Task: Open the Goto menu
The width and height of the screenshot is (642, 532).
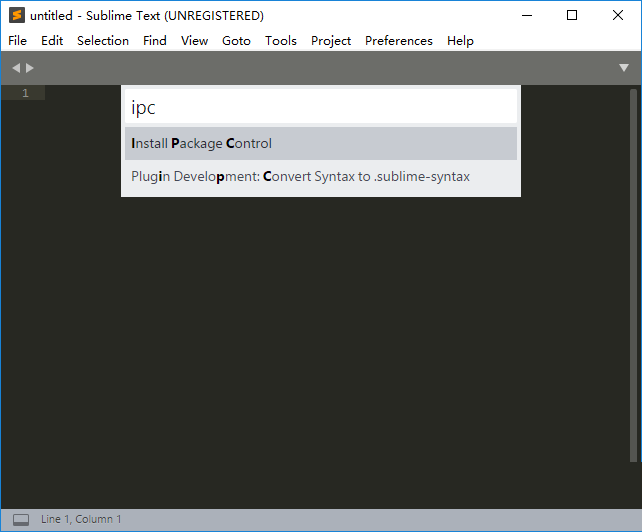Action: coord(236,41)
